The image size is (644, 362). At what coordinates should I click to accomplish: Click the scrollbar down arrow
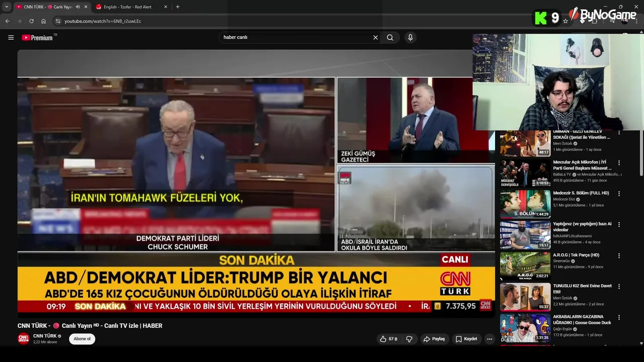click(x=641, y=343)
